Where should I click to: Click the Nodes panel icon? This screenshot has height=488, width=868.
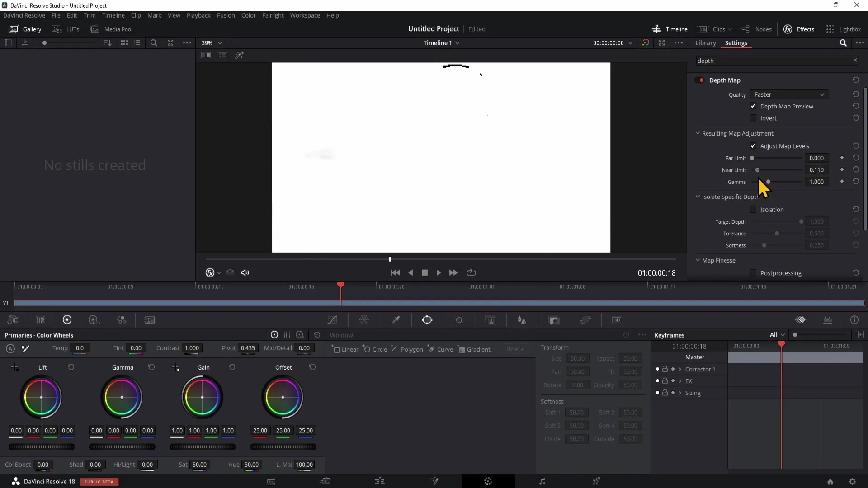pyautogui.click(x=758, y=29)
